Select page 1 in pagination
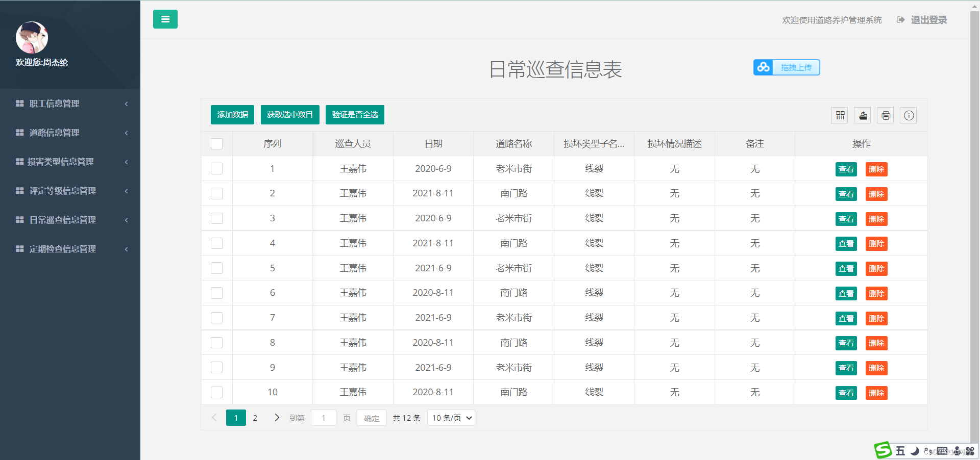980x460 pixels. [236, 418]
